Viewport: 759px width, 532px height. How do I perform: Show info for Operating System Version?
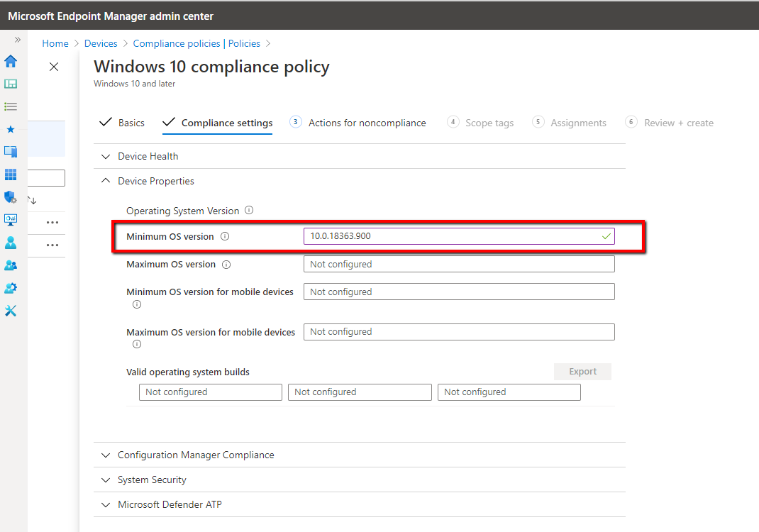249,210
